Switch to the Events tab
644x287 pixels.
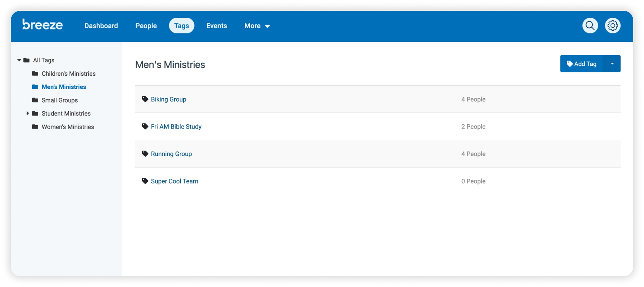[x=216, y=26]
